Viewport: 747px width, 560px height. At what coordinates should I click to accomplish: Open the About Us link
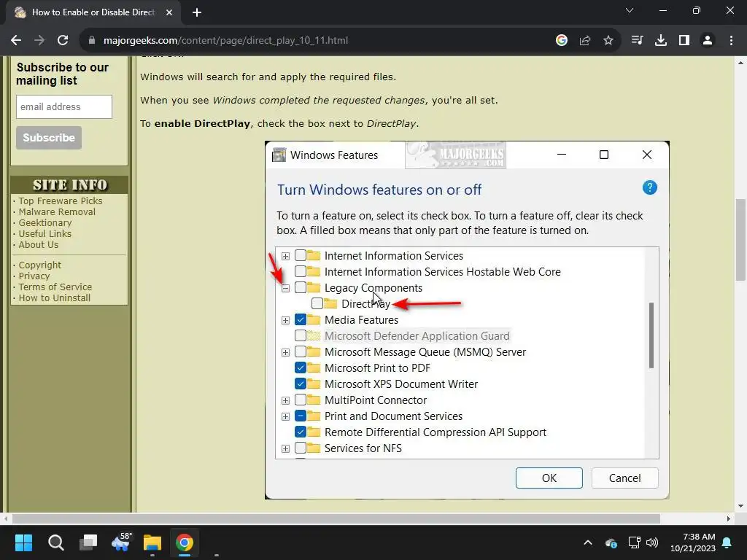[x=39, y=245]
